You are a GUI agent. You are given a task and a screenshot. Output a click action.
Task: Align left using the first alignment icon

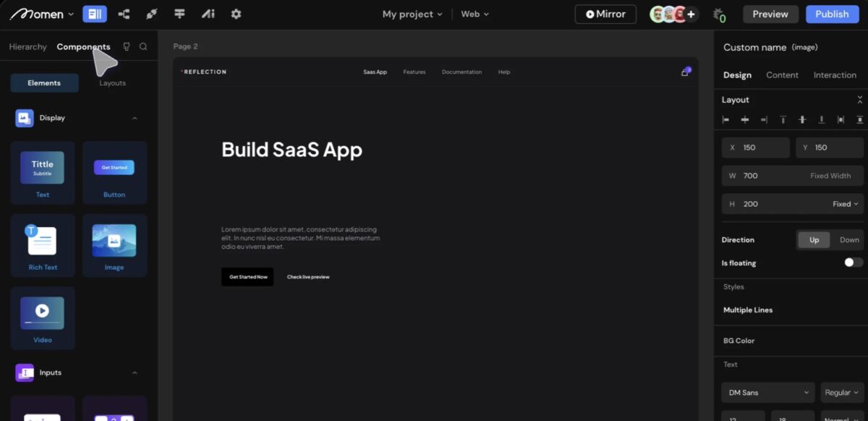[726, 119]
